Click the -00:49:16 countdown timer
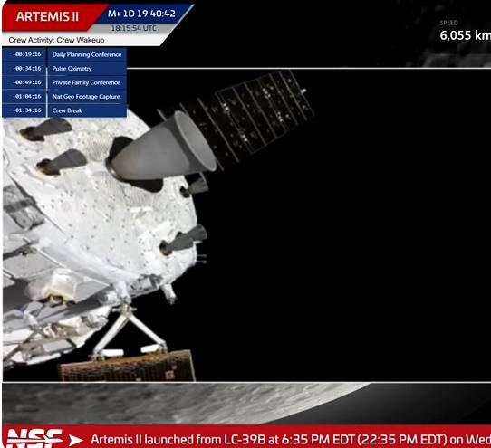Image resolution: width=491 pixels, height=448 pixels. coord(27,82)
